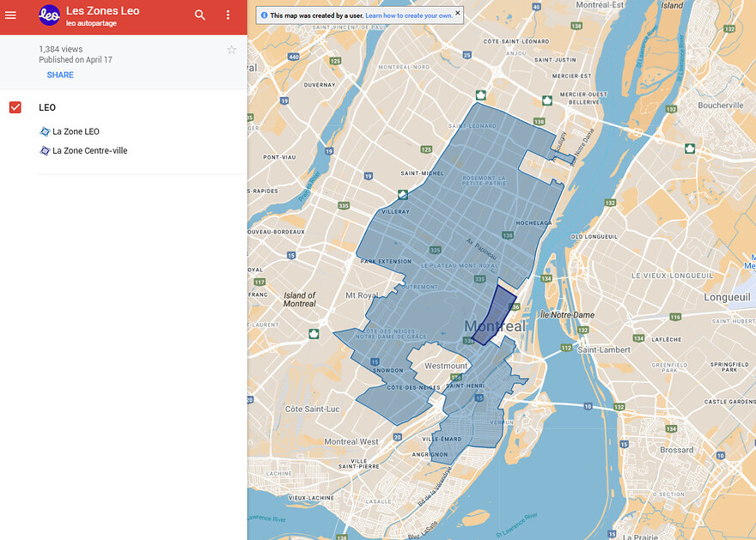Click the Côte Saint-Luc label on map
This screenshot has height=540, width=756.
click(x=312, y=409)
